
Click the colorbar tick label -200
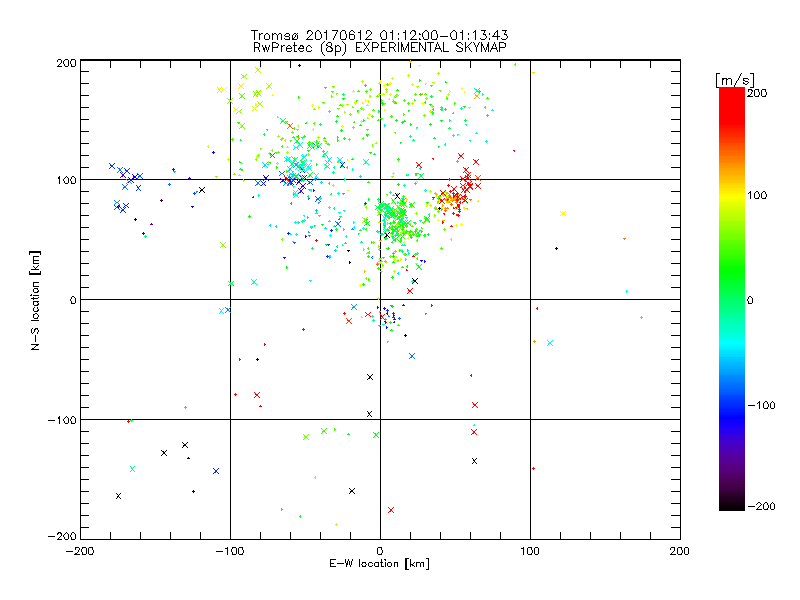click(762, 507)
